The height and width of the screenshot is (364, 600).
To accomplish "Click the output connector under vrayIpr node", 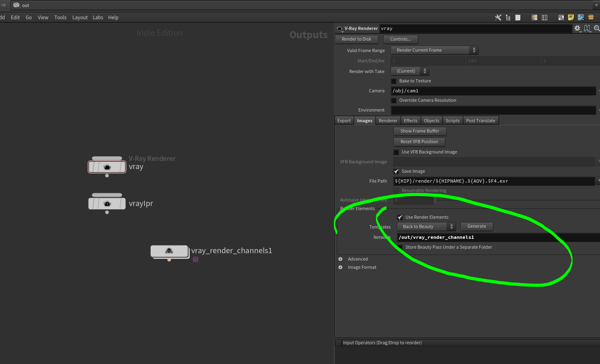I will 107,212.
